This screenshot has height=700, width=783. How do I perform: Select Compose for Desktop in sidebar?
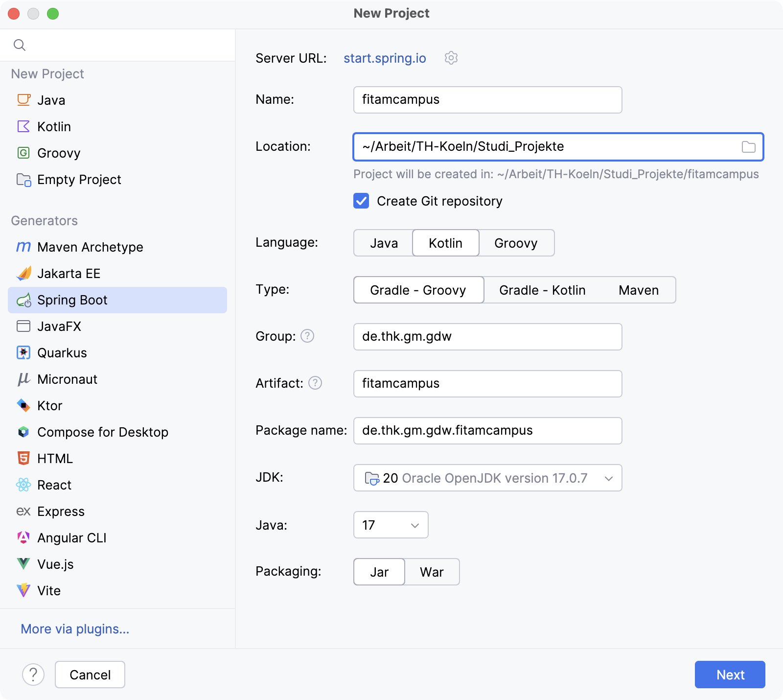tap(102, 432)
